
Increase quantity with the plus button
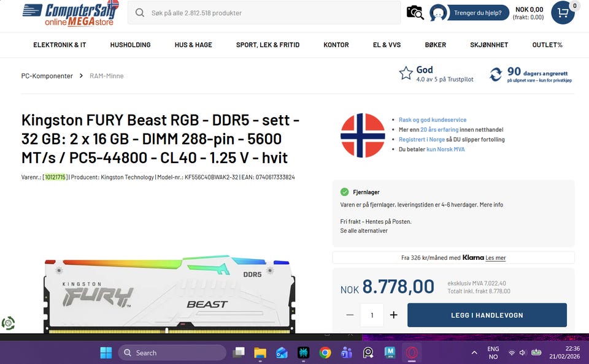(393, 315)
